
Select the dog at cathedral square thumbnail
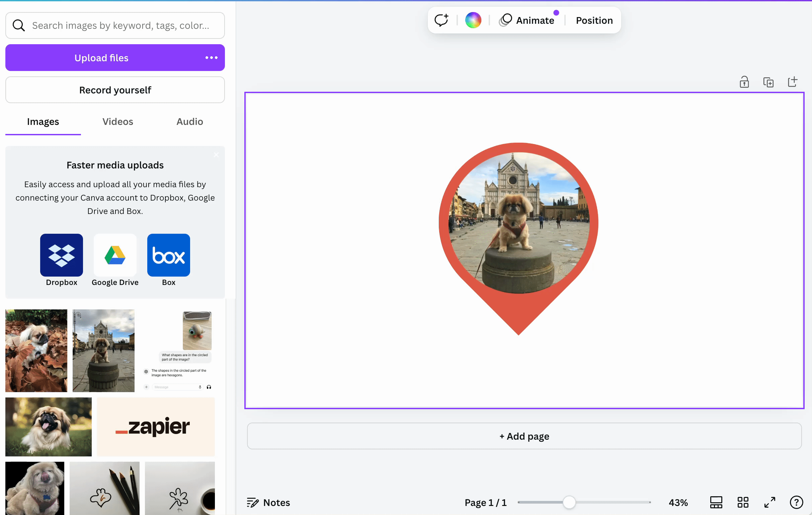(x=103, y=350)
